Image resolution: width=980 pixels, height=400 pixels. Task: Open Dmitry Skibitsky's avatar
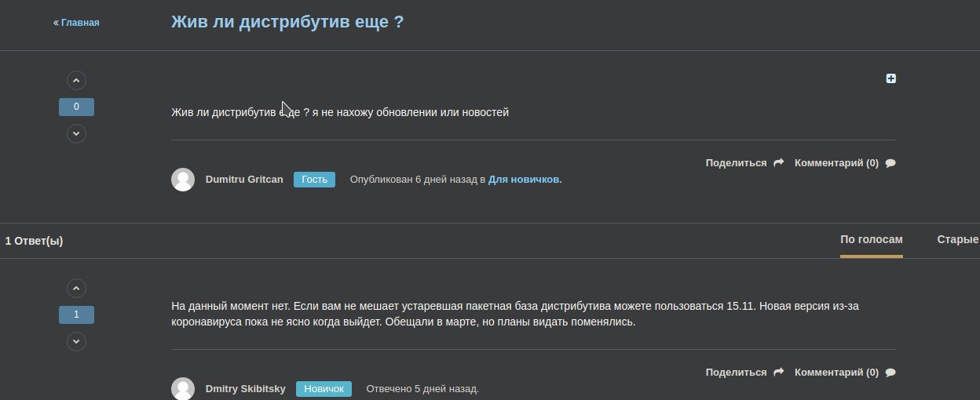[x=183, y=389]
